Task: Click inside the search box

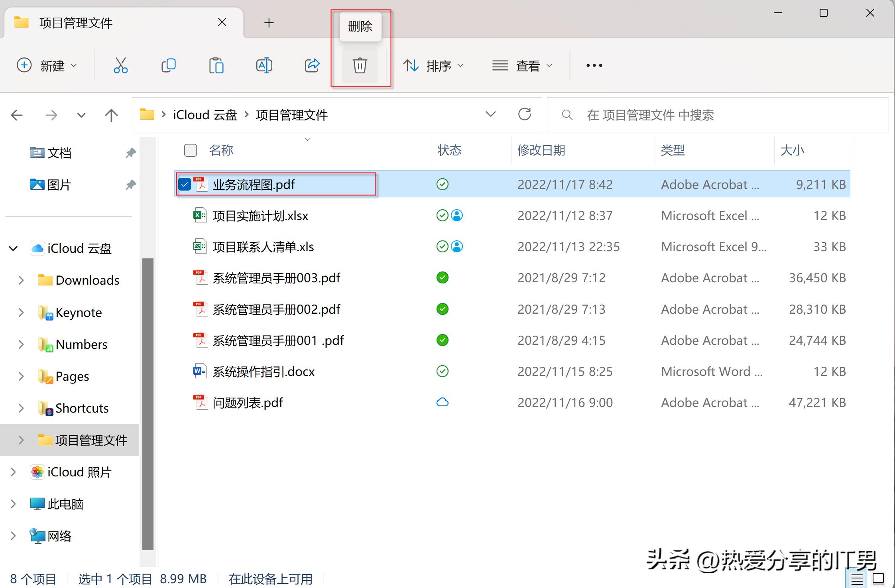Action: 678,115
